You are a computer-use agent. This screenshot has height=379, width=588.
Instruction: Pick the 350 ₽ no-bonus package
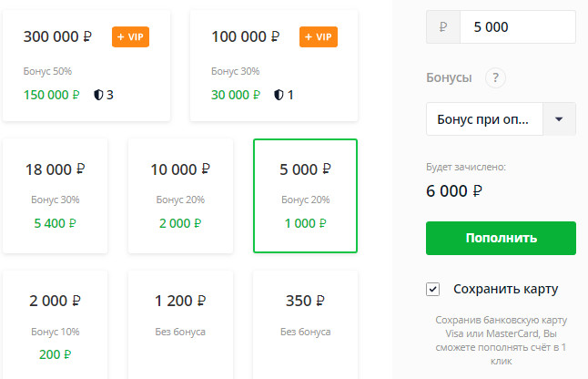[x=305, y=325]
